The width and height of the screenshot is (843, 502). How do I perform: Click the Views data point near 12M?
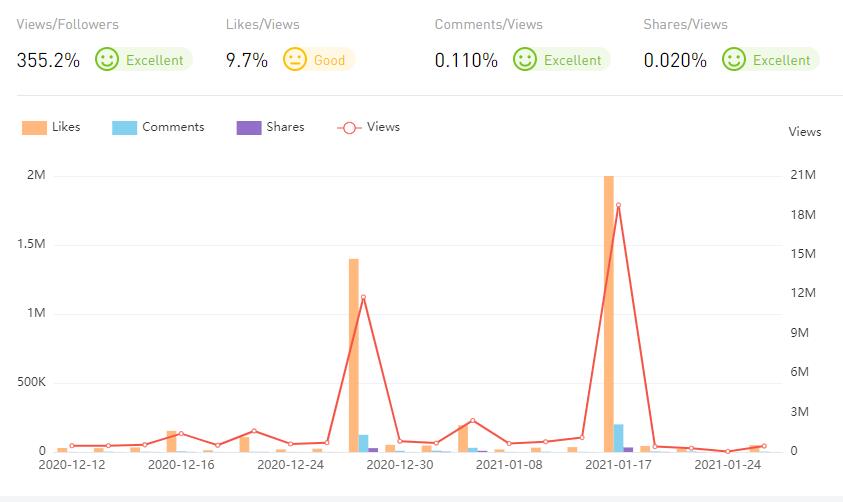pos(363,297)
